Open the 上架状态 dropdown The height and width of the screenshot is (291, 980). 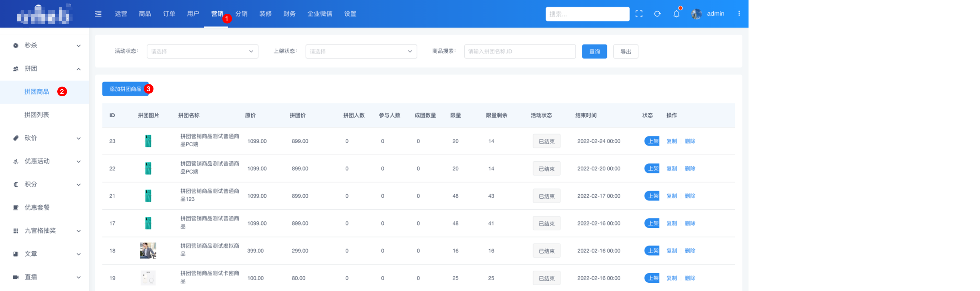point(361,52)
